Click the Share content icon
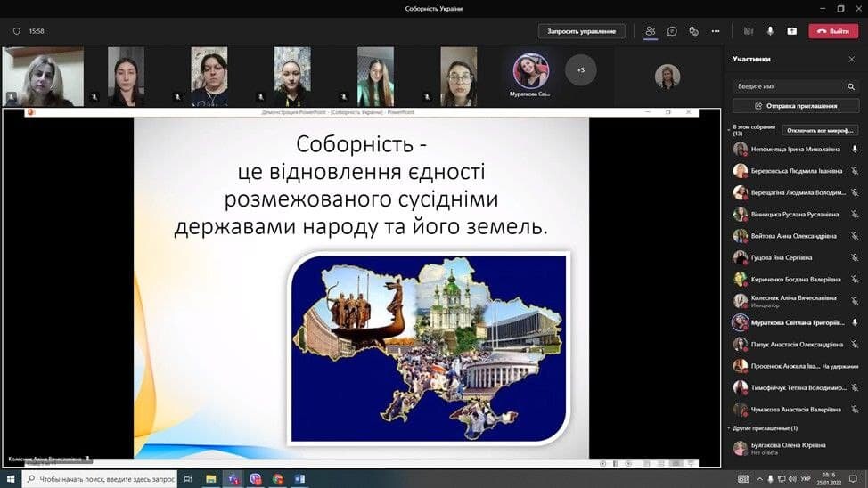The width and height of the screenshot is (868, 488). (x=791, y=31)
